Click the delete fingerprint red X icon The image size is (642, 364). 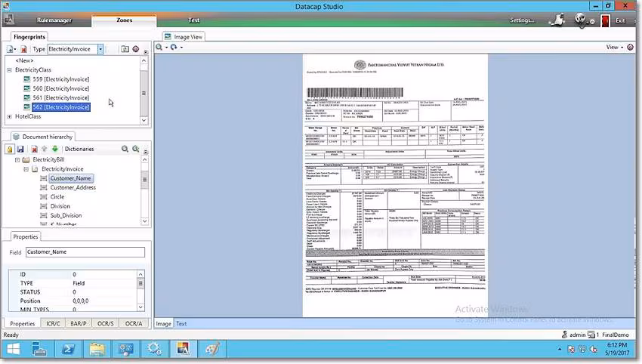click(23, 49)
